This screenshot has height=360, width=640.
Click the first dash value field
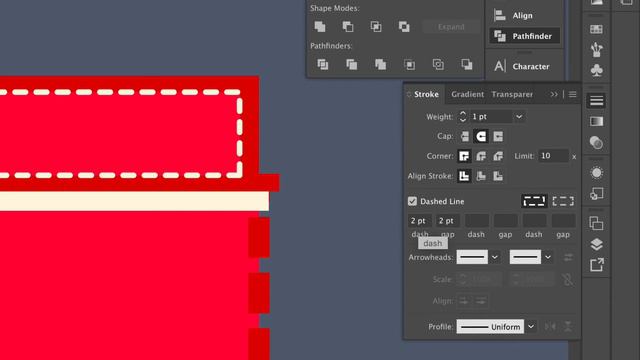(x=420, y=221)
